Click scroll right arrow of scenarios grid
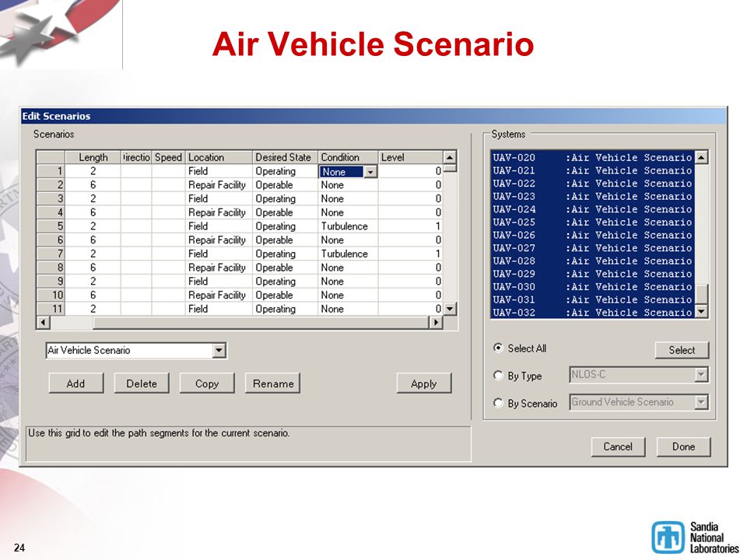 436,322
